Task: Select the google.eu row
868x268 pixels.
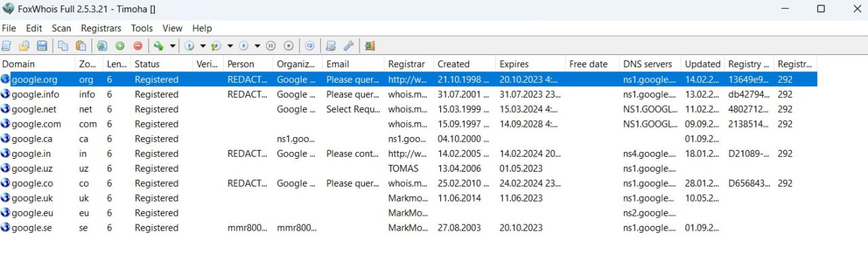Action: pos(408,213)
